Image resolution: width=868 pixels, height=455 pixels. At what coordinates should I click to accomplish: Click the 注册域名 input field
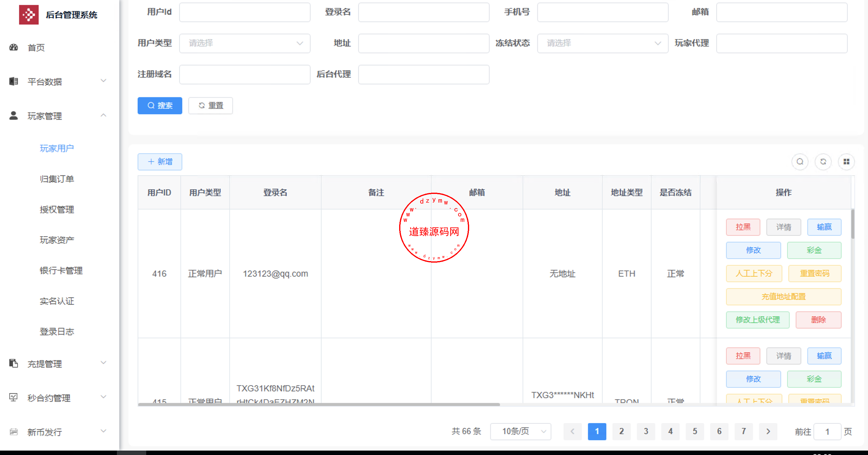245,75
